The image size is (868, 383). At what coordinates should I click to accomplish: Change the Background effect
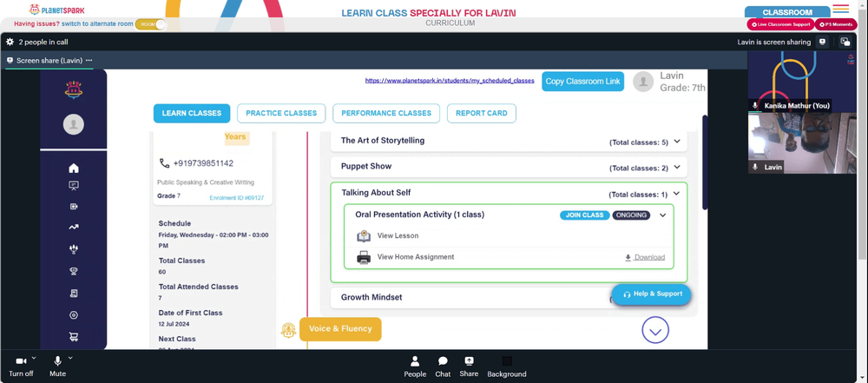pyautogui.click(x=507, y=366)
